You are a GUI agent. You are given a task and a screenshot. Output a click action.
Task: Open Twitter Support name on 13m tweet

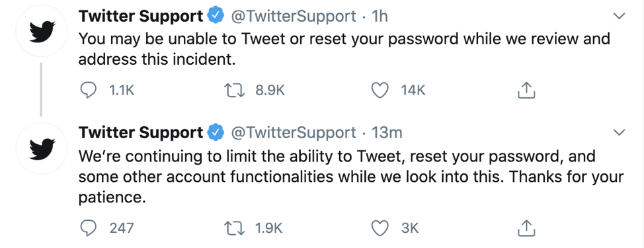(140, 133)
